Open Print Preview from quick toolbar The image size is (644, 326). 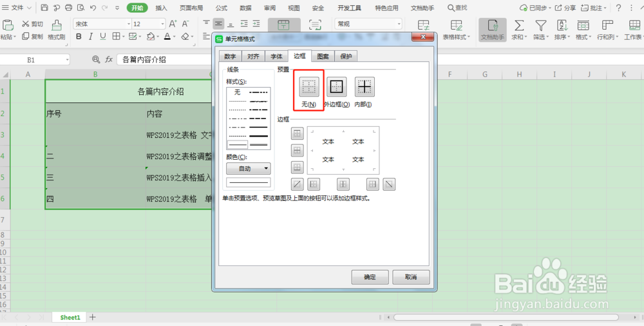click(80, 7)
